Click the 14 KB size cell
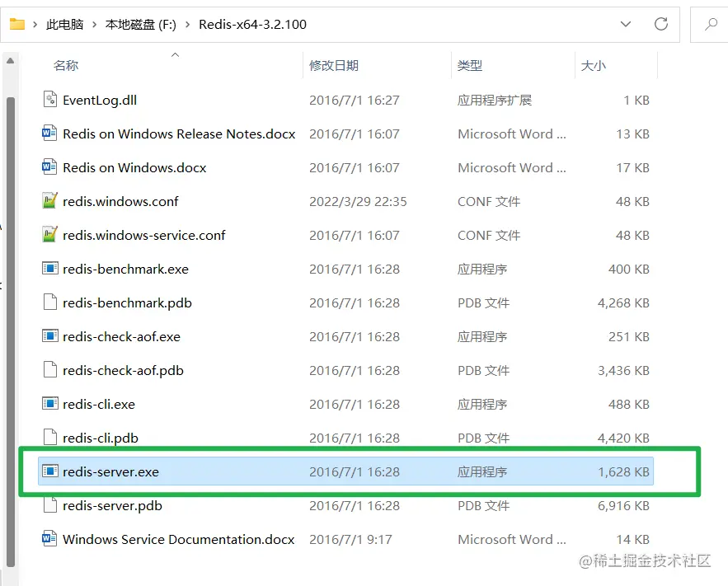 pyautogui.click(x=632, y=539)
